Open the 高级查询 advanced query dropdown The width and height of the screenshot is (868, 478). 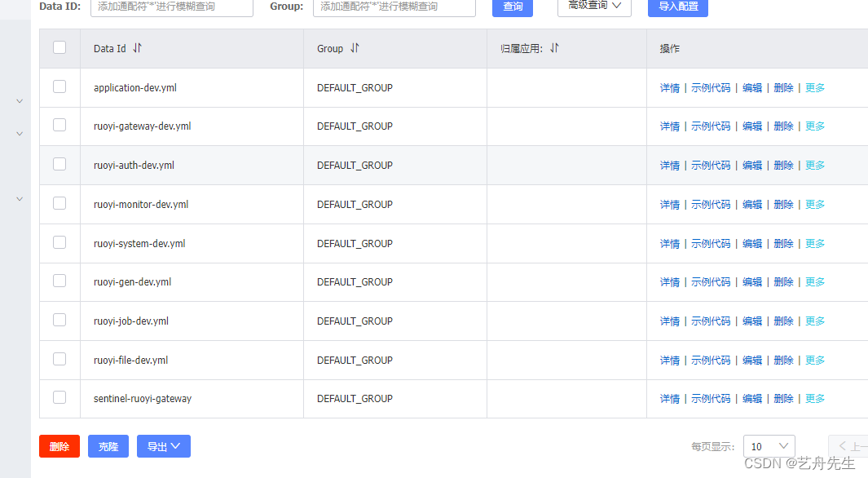[x=594, y=7]
